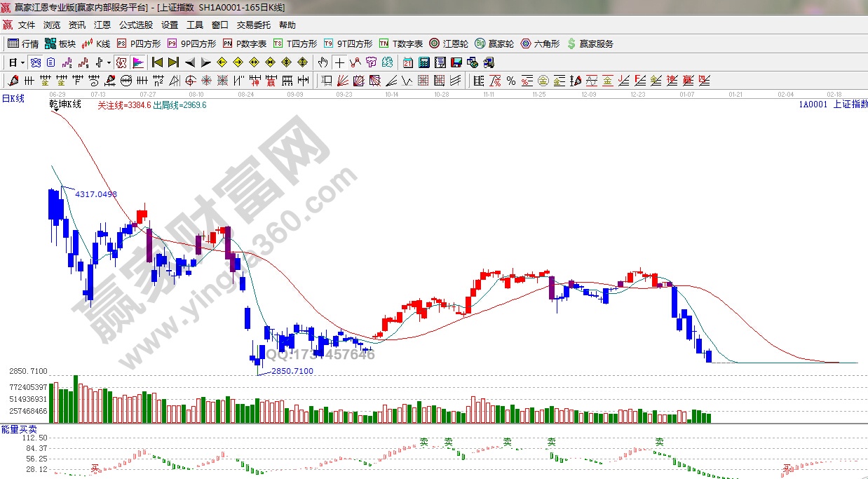This screenshot has height=479, width=868.
Task: Toggle the highlighted colored flag chart button
Action: coord(137,62)
